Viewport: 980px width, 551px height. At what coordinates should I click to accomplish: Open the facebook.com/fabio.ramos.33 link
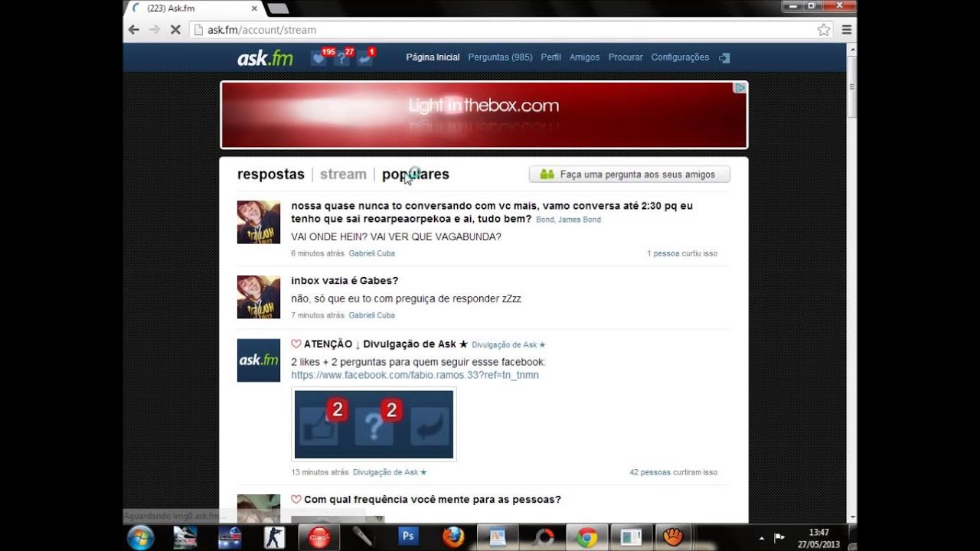pyautogui.click(x=415, y=376)
